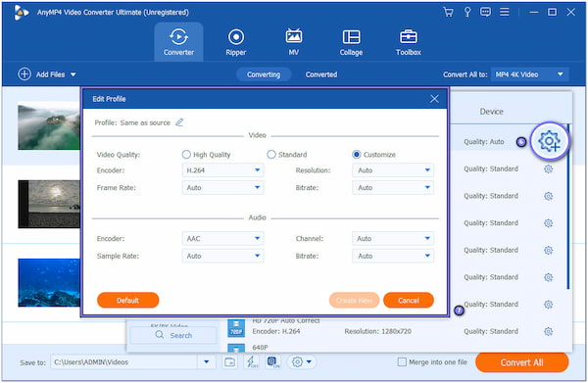
Task: Click the key register icon
Action: click(467, 12)
